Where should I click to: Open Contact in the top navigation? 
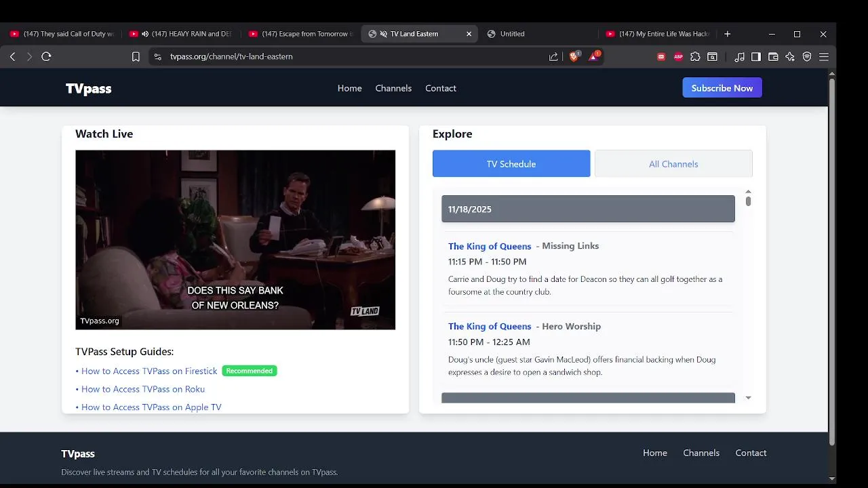(x=441, y=89)
